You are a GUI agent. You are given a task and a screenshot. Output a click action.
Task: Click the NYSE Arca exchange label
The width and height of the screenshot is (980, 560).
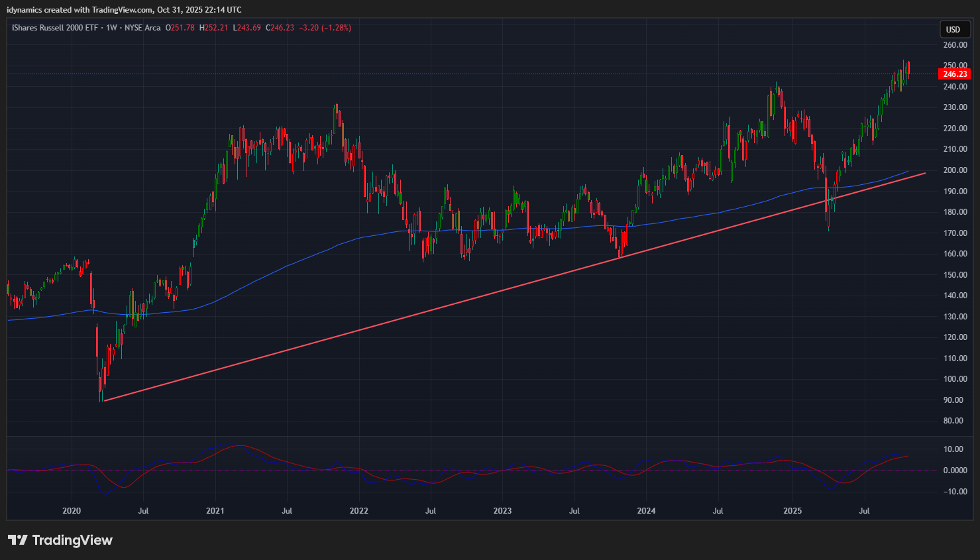pos(142,28)
